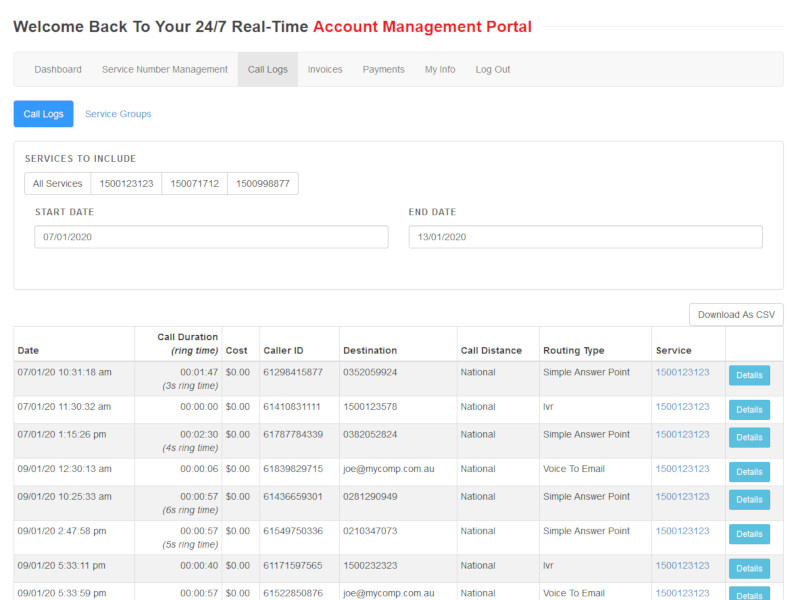800x600 pixels.
Task: View Details for the 1:15:26 pm call
Action: coord(749,438)
